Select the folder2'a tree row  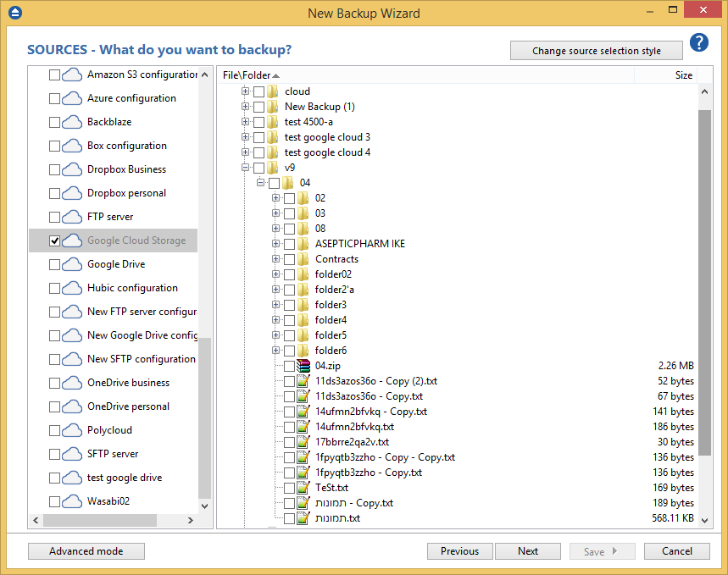[334, 290]
